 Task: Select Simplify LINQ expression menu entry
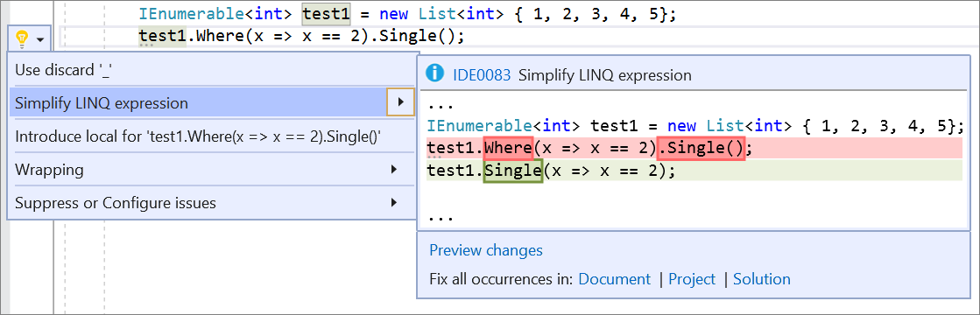point(212,103)
